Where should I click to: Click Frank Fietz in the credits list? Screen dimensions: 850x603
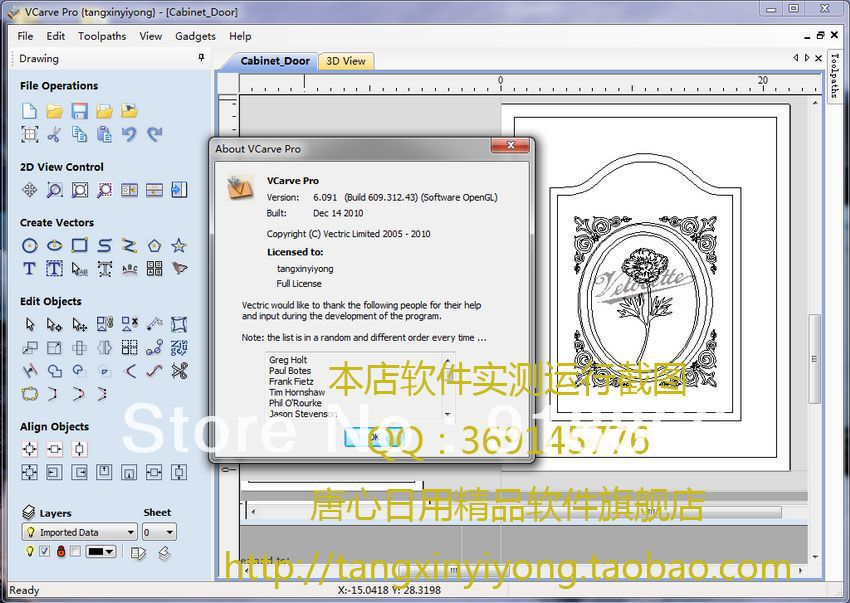(x=291, y=381)
